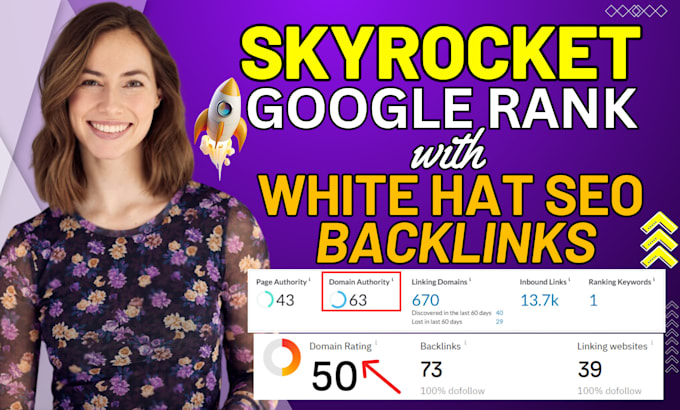Click the Page Authority info icon
This screenshot has height=410, width=680.
pyautogui.click(x=310, y=281)
